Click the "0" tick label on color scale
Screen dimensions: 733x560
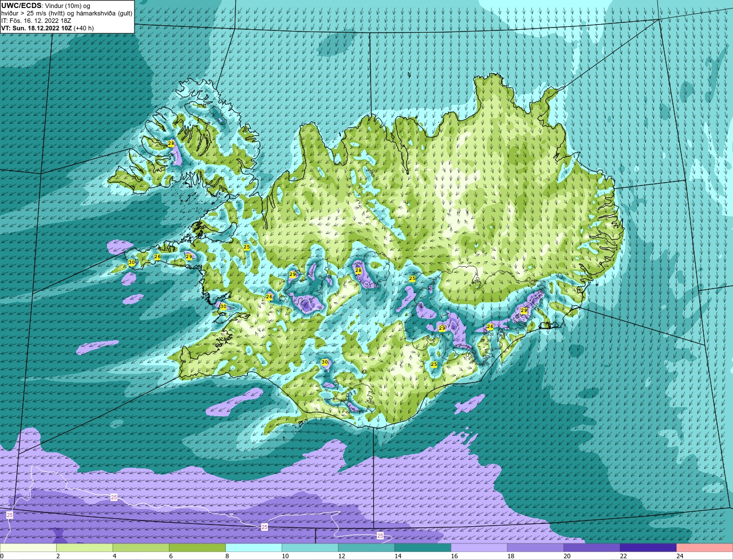[x=2, y=555]
